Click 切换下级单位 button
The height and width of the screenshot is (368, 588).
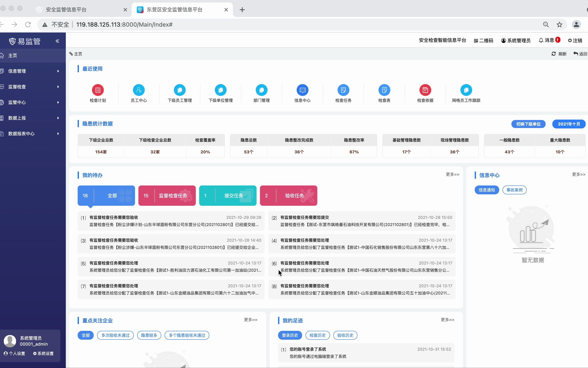click(x=528, y=123)
